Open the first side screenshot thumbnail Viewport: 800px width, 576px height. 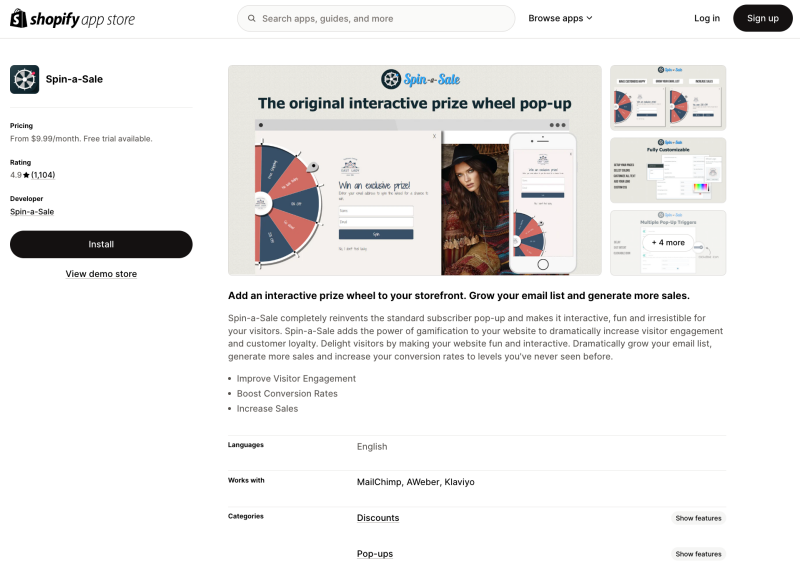point(668,98)
